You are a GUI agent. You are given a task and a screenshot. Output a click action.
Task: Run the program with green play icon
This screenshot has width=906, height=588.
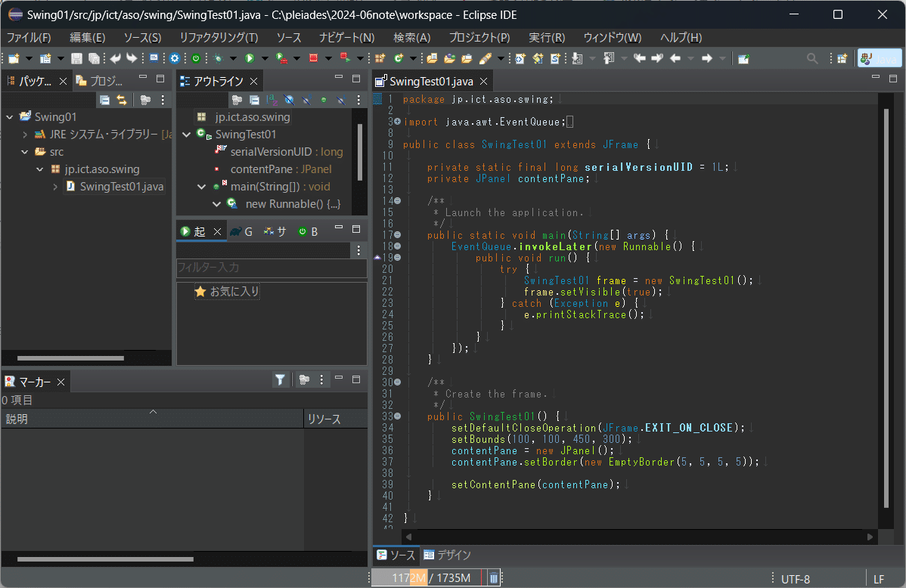pos(250,58)
